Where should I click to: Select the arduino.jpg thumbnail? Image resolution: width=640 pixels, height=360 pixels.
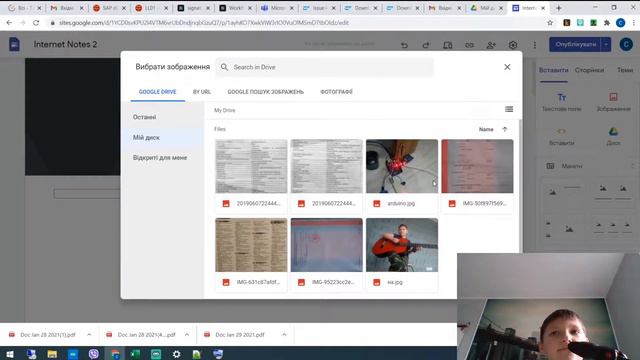click(402, 166)
